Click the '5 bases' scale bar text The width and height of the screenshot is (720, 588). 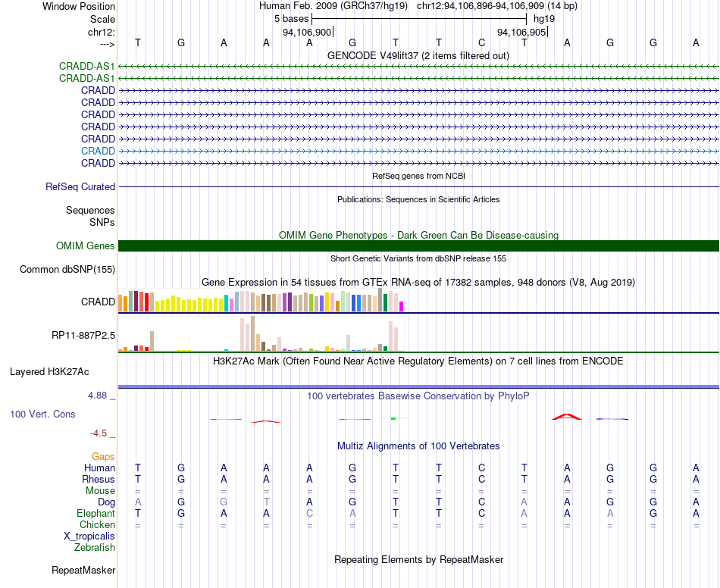click(x=292, y=19)
